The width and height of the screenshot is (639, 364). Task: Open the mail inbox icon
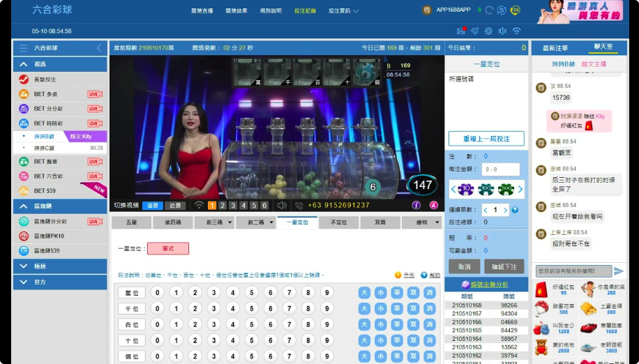click(460, 31)
